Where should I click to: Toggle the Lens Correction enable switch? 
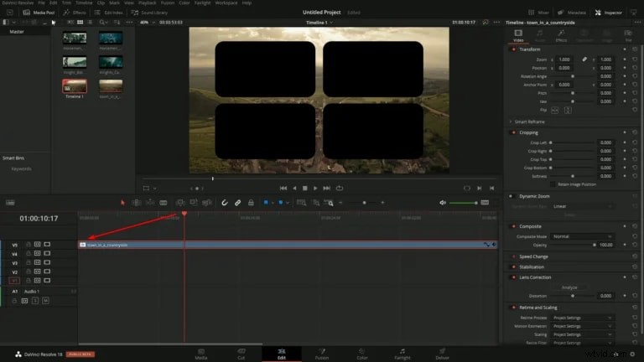[513, 277]
